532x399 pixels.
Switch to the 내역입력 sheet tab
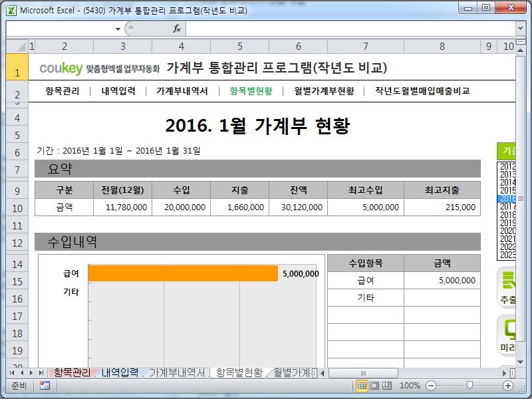120,373
